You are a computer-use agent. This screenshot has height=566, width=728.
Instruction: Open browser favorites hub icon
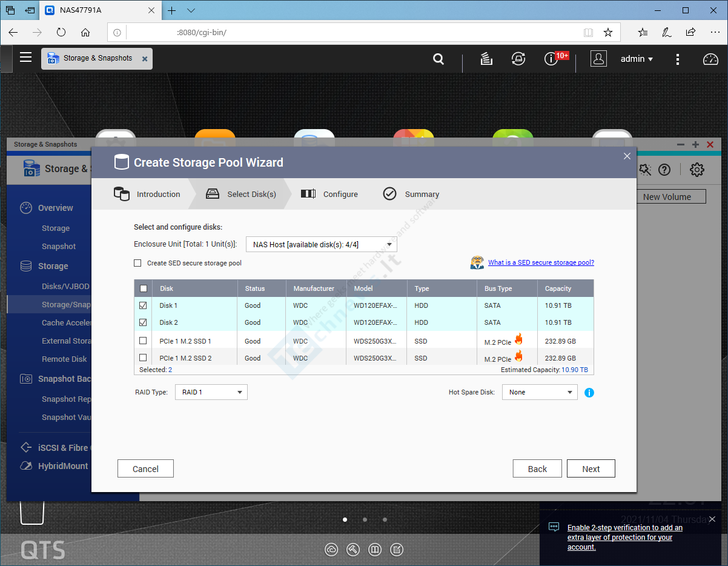[643, 32]
